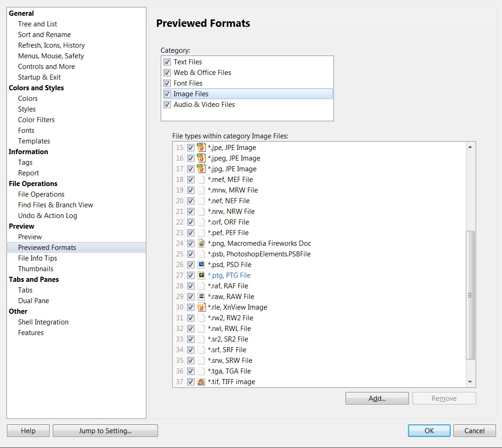502x448 pixels.
Task: Click the list's bottom scroll arrow
Action: pos(470,382)
